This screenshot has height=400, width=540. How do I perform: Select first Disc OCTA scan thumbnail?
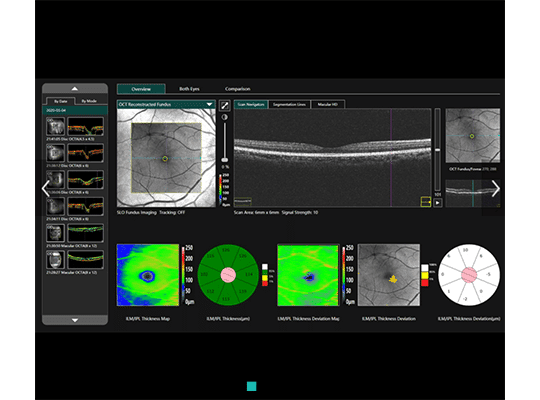coord(75,126)
